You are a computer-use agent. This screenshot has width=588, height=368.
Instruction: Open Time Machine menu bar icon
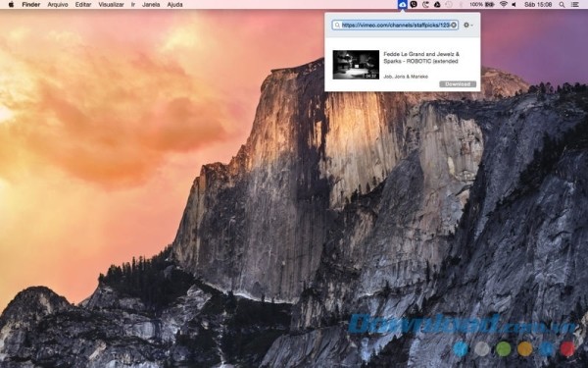(449, 5)
